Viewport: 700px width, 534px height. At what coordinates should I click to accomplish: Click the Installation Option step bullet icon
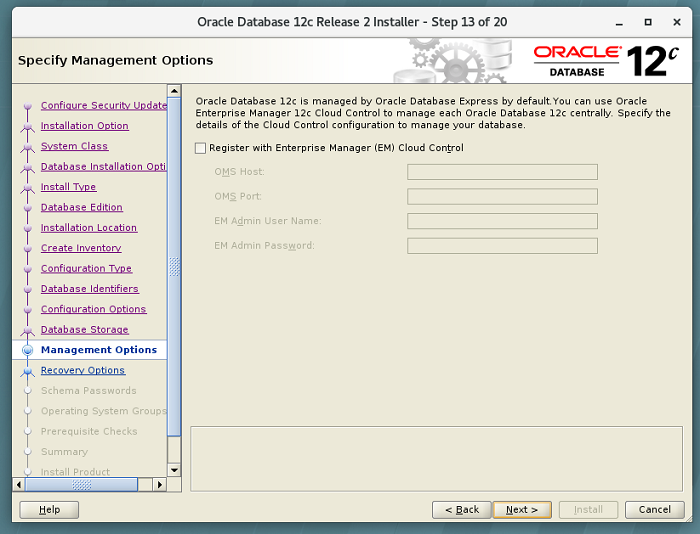click(28, 126)
